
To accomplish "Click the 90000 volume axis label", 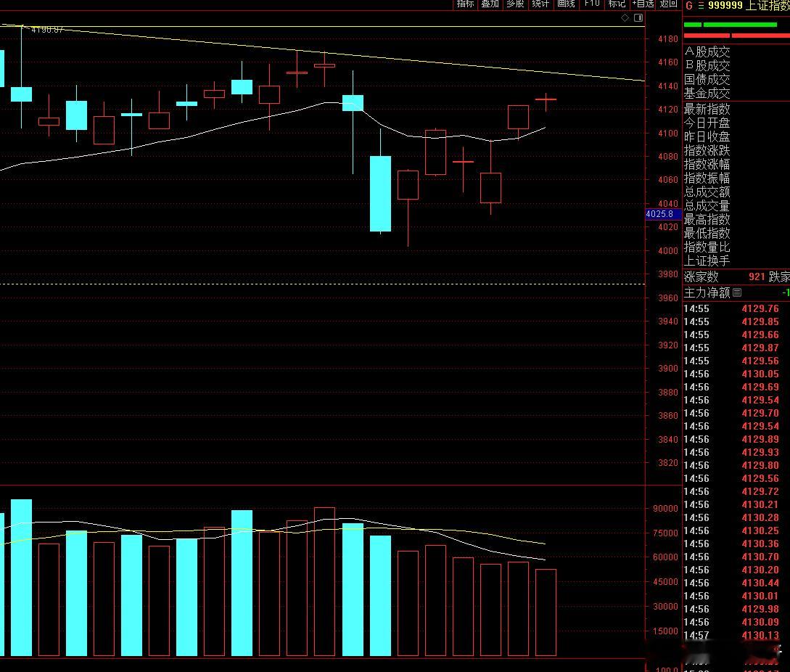I will click(x=665, y=509).
